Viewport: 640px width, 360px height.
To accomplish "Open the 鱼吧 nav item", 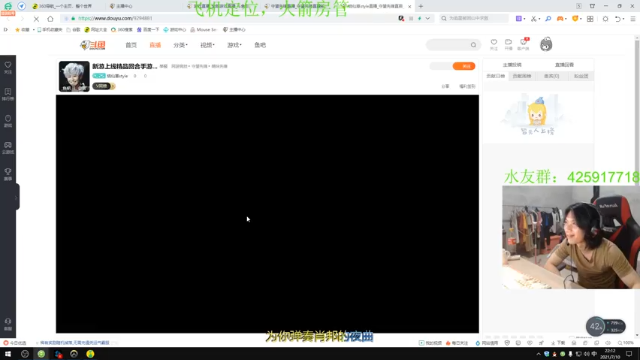I will [x=260, y=45].
